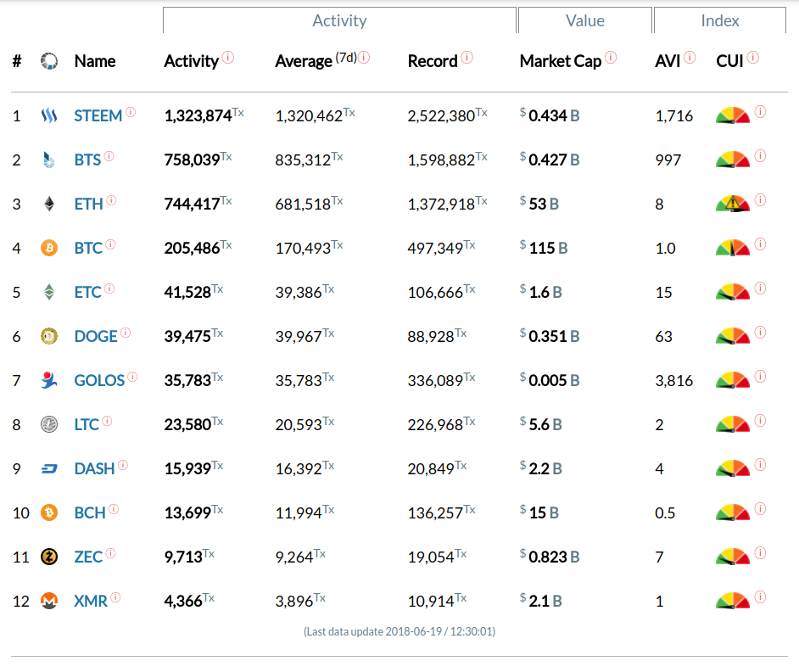Viewport: 799px width, 672px height.
Task: Click the LTC silver logo icon
Action: tap(49, 425)
